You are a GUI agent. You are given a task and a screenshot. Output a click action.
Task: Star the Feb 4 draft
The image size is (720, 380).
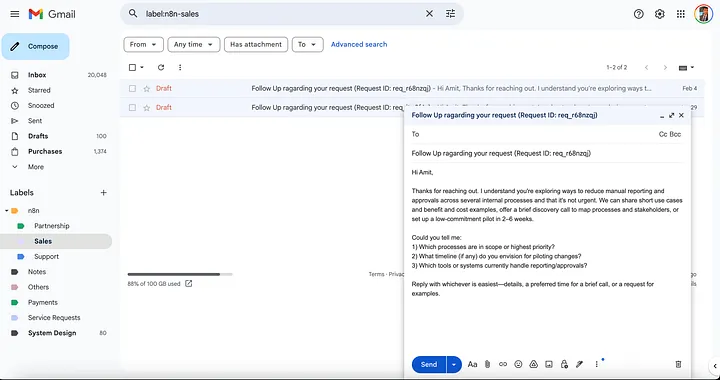(x=146, y=89)
